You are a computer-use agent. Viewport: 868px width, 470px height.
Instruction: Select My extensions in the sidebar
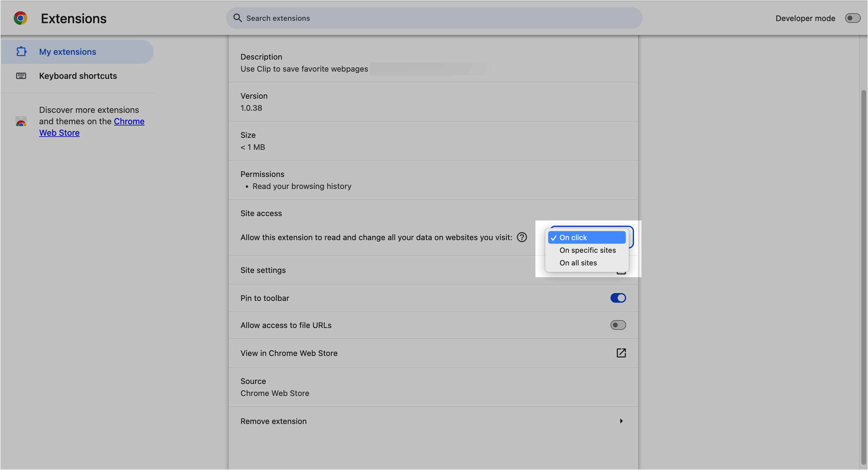(x=67, y=51)
